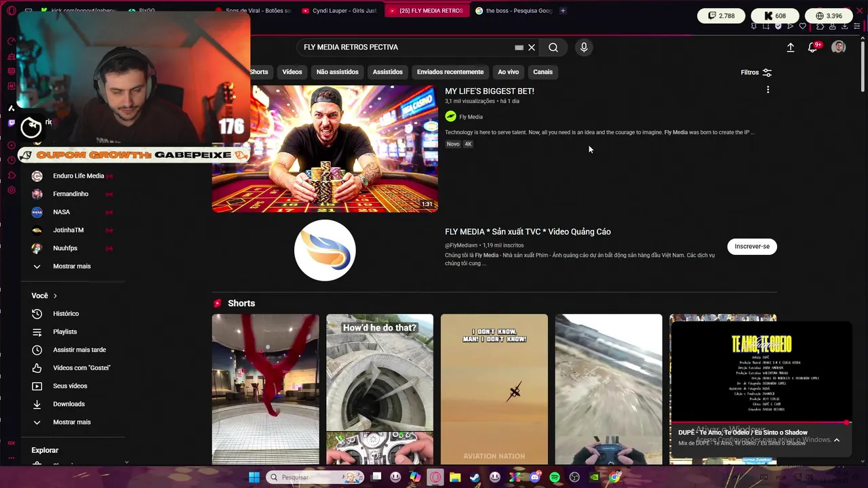The width and height of the screenshot is (868, 488).
Task: Open Spotify from the taskbar
Action: (x=555, y=477)
